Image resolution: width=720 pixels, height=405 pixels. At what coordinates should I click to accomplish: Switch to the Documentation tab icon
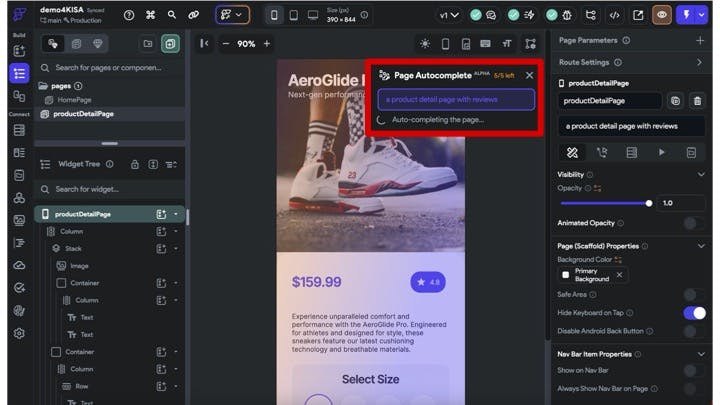coord(691,152)
